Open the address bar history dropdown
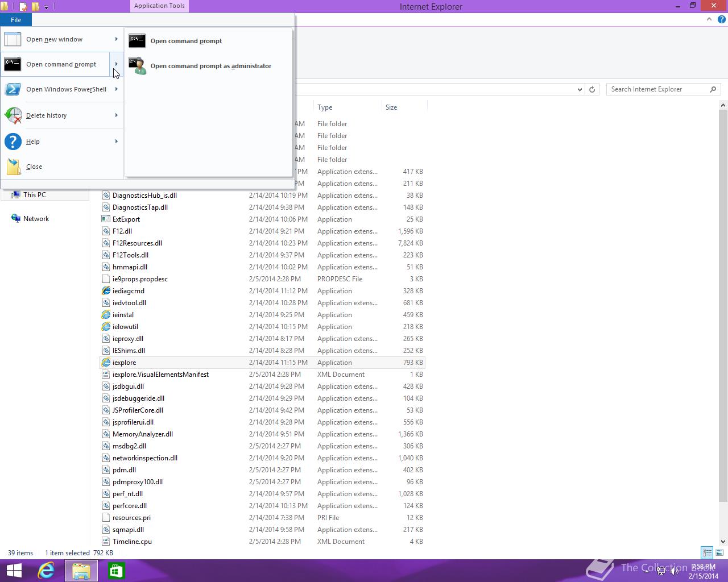 [580, 89]
